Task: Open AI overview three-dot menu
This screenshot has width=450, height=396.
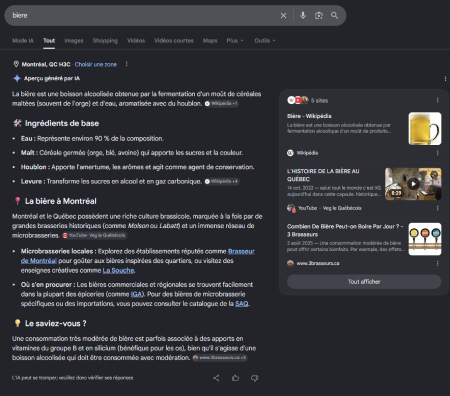Action: coord(445,79)
